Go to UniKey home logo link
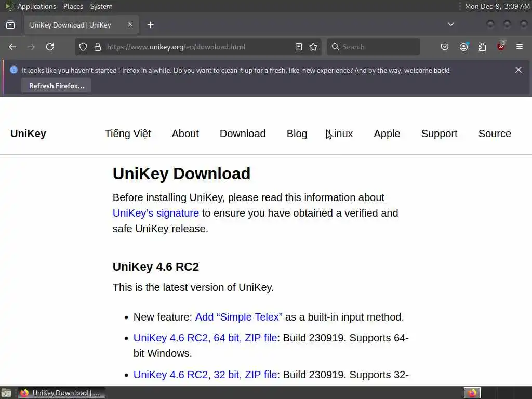This screenshot has width=532, height=399. pyautogui.click(x=28, y=134)
